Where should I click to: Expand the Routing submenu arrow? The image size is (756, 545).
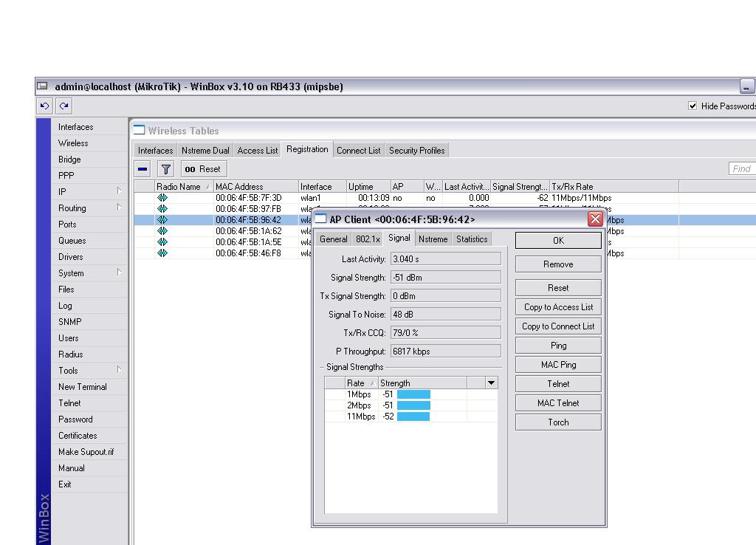[119, 208]
